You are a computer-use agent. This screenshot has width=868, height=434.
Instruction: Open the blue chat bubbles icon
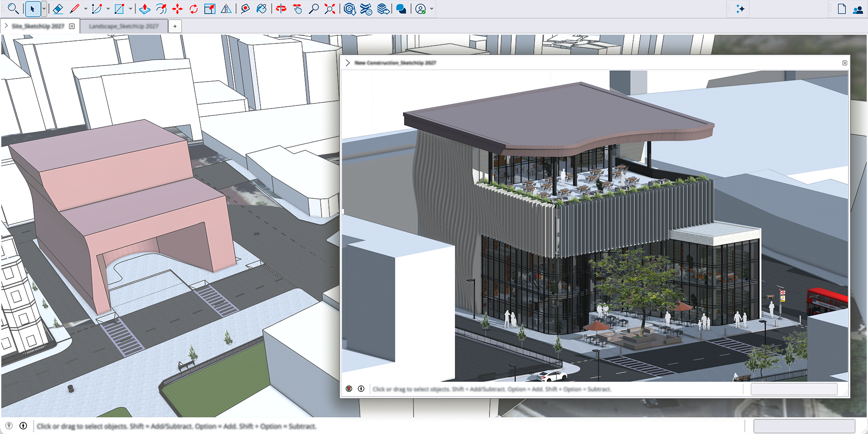[401, 9]
